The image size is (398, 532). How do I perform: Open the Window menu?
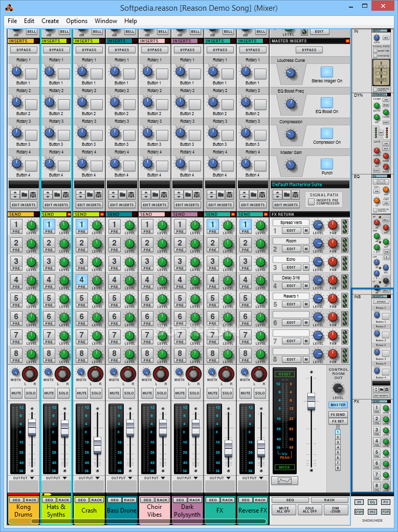[x=106, y=20]
